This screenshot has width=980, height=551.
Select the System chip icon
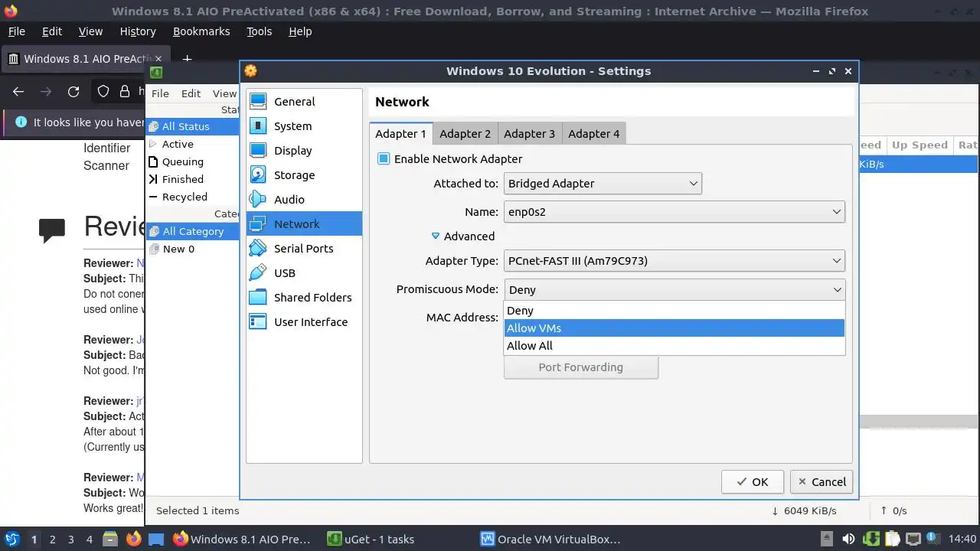[258, 126]
